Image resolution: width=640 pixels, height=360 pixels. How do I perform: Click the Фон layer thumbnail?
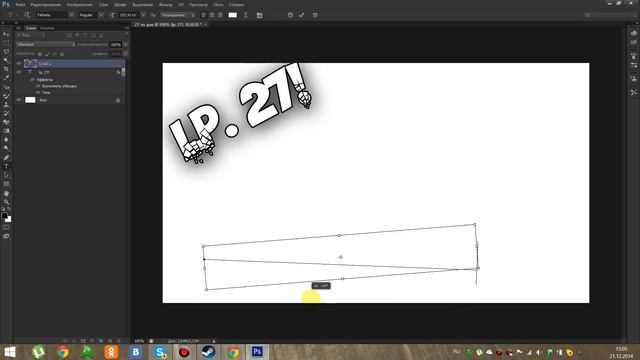pos(30,100)
